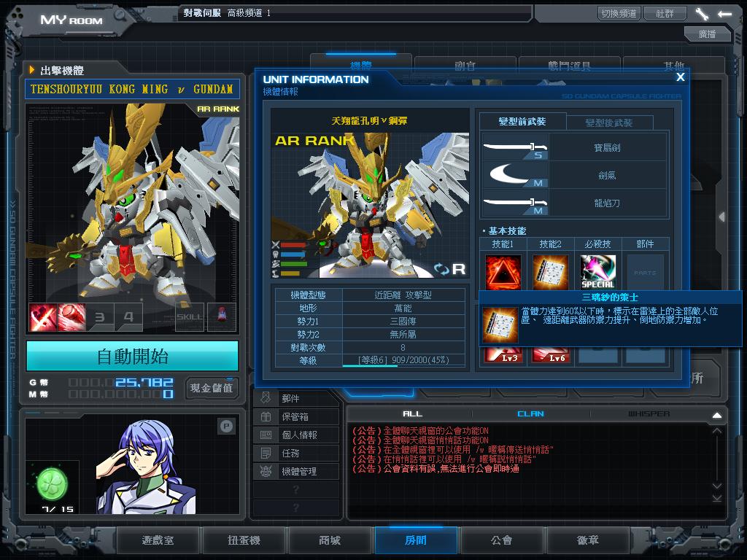Click the SPECIAL 必殺技 skill icon
Viewport: 747px width, 560px height.
[597, 272]
